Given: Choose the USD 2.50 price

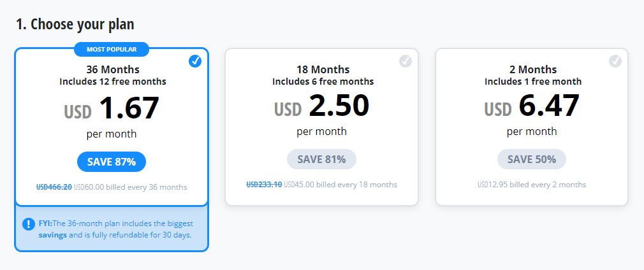Looking at the screenshot, I should point(321,106).
